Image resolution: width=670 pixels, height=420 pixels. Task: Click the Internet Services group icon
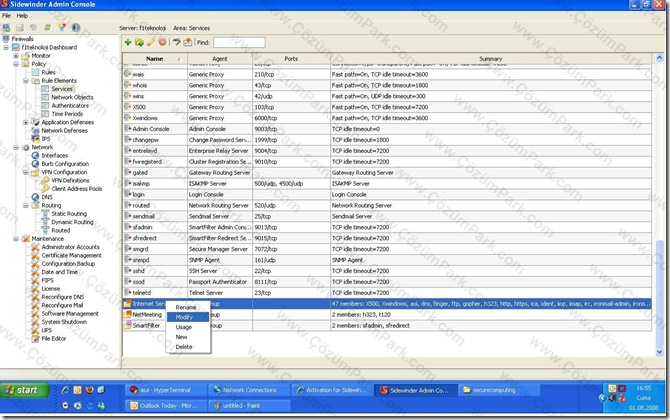[x=127, y=304]
